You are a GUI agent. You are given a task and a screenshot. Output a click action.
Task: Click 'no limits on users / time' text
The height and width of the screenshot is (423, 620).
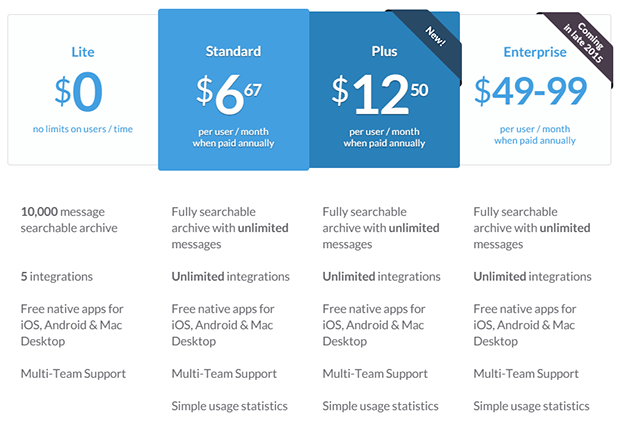pyautogui.click(x=83, y=129)
